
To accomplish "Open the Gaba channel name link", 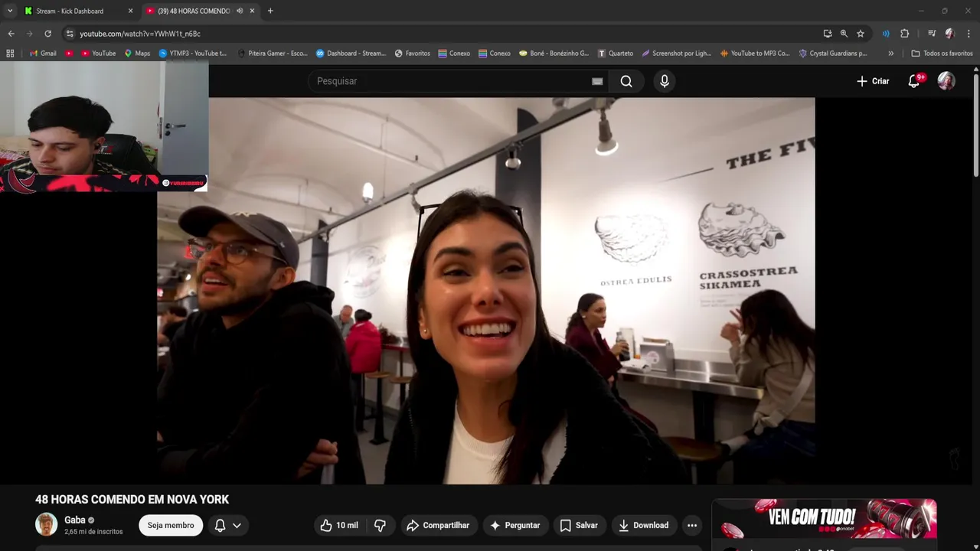I will click(x=75, y=520).
